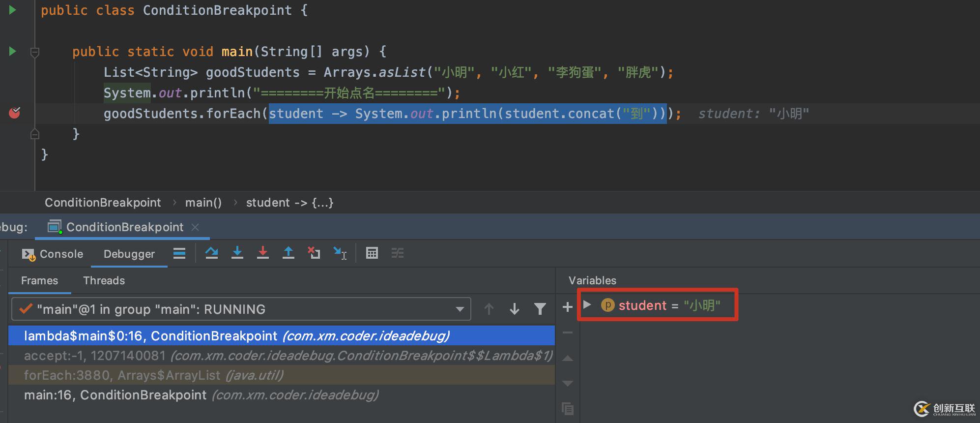Collapse main method fold marker

[x=35, y=52]
